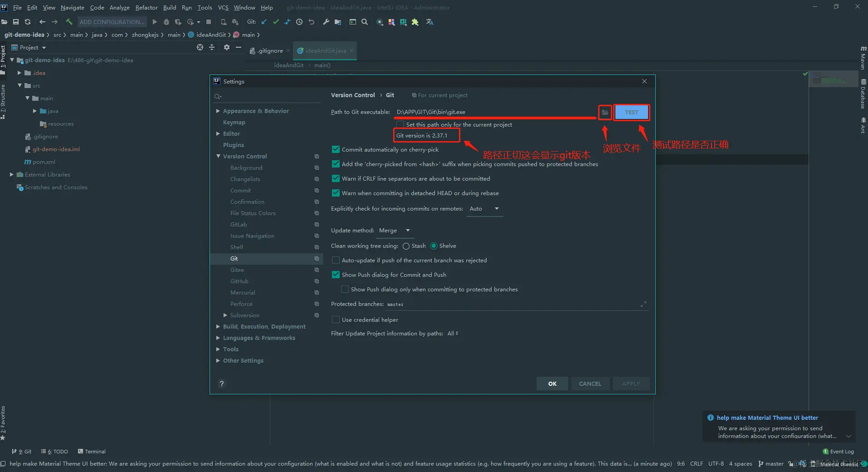This screenshot has height=472, width=868.
Task: Enable 'Auto-update if push was rejected'
Action: click(x=336, y=260)
